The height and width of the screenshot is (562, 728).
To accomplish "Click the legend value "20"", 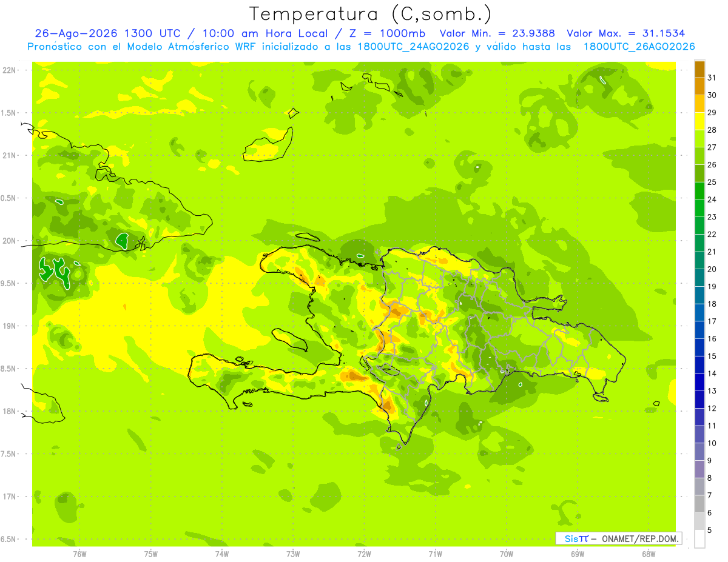I will 712,269.
